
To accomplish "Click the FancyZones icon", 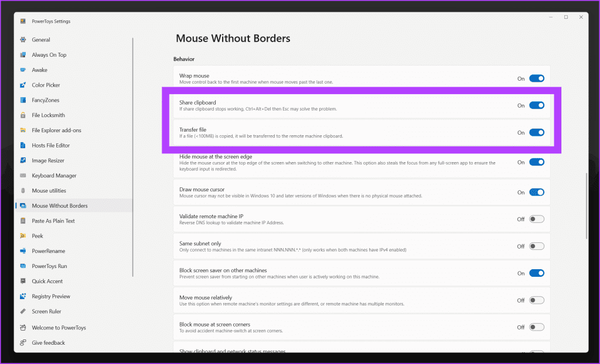I will coord(23,100).
